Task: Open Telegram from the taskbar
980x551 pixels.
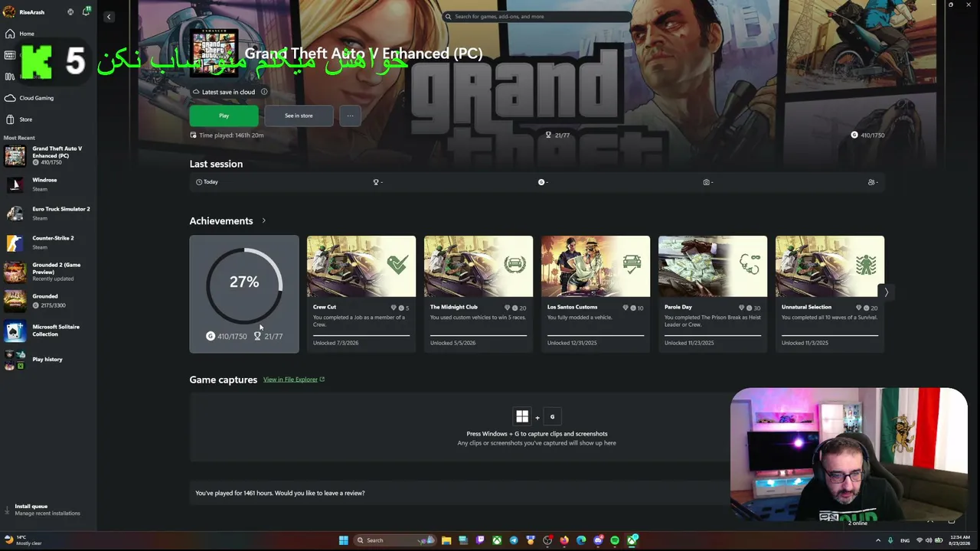Action: pyautogui.click(x=514, y=540)
